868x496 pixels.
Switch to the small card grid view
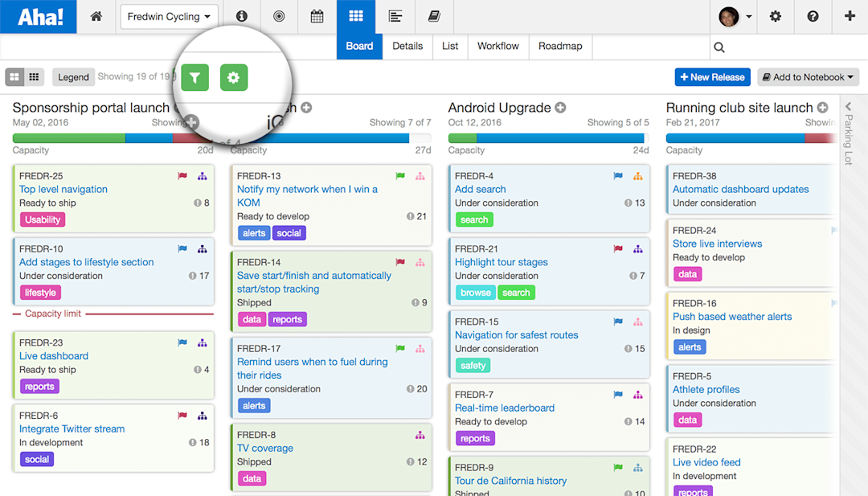32,76
